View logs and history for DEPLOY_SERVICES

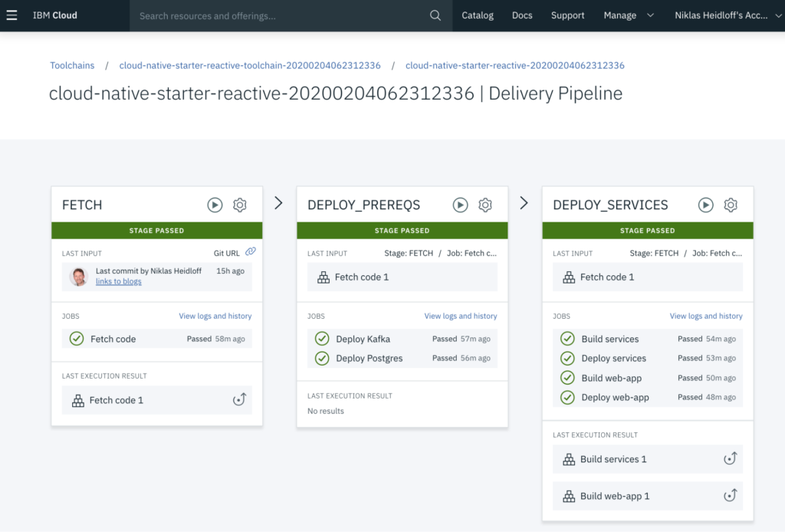click(x=706, y=316)
